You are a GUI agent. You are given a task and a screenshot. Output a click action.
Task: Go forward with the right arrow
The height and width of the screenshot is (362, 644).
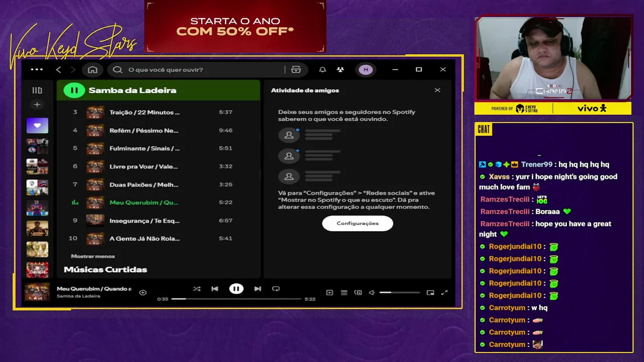(73, 69)
